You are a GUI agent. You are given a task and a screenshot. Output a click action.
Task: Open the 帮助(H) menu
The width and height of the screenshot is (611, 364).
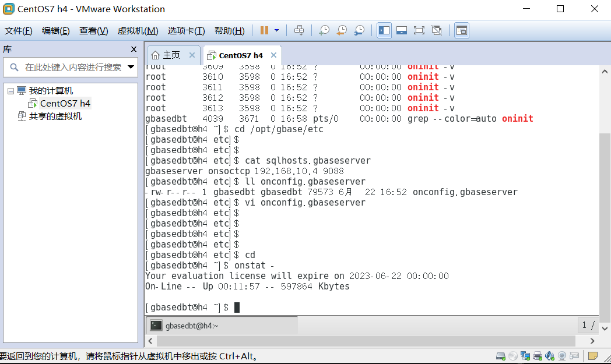(x=230, y=31)
